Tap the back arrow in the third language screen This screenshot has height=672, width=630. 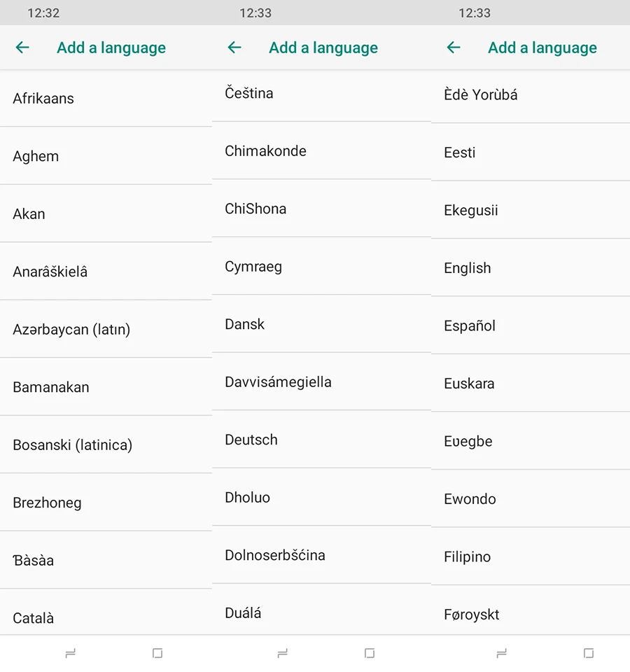(454, 47)
